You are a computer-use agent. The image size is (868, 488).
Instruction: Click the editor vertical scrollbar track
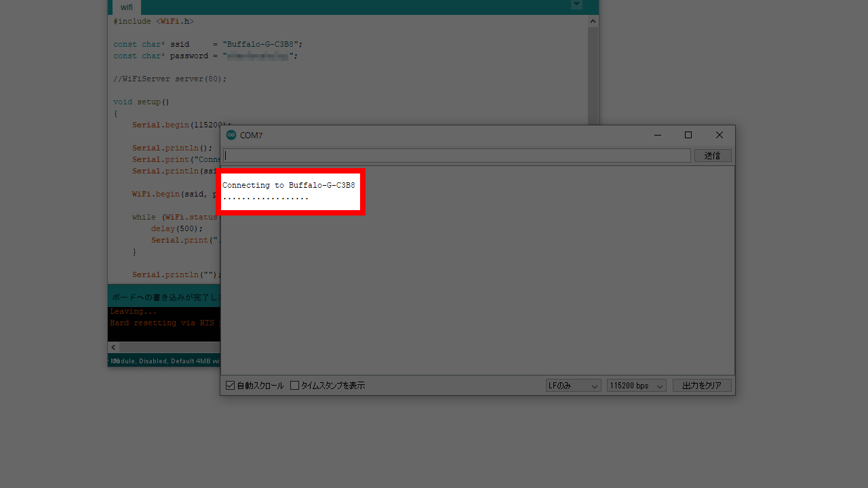[x=593, y=75]
